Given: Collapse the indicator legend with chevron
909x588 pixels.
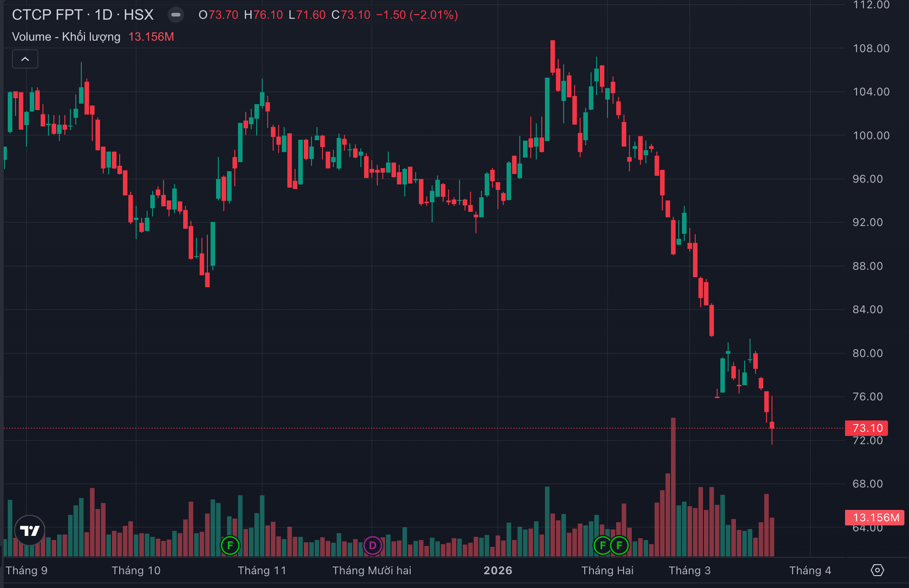Looking at the screenshot, I should (x=25, y=59).
